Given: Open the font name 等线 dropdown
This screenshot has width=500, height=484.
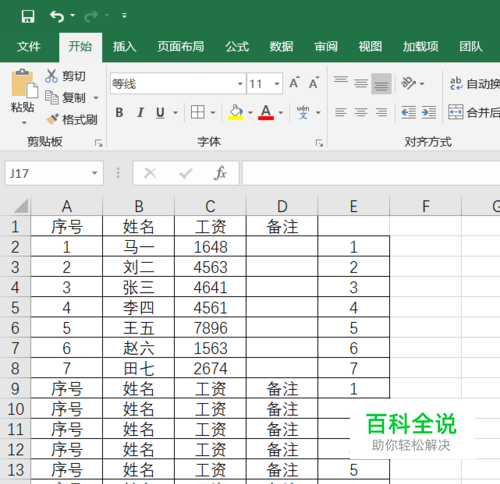Looking at the screenshot, I should point(240,83).
